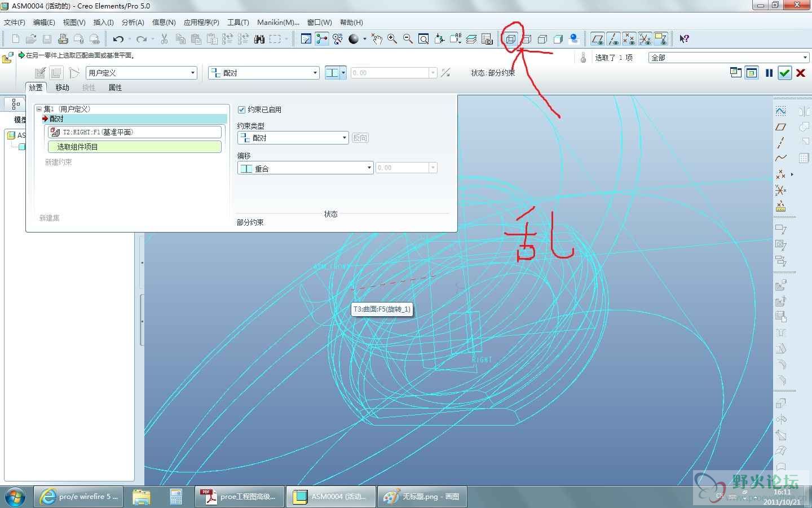Click the sketch tool in right toolbar
Image resolution: width=812 pixels, height=508 pixels.
pyautogui.click(x=780, y=111)
